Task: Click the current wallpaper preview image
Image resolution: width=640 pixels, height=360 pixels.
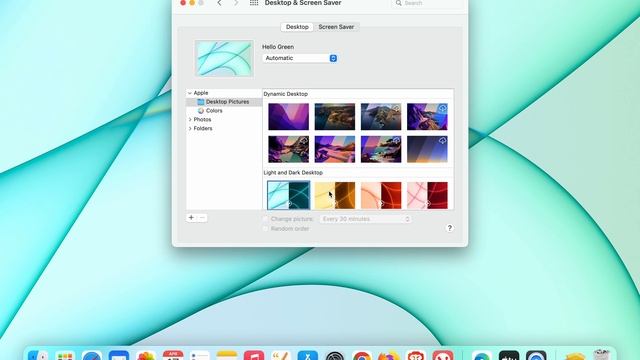Action: [224, 58]
